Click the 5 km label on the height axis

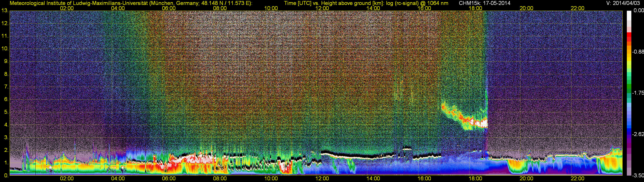(x=6, y=112)
